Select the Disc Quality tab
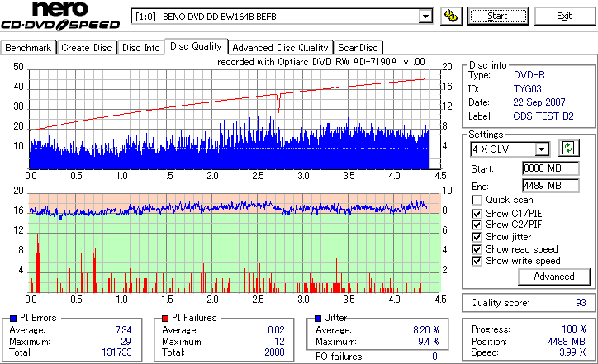 click(x=196, y=46)
